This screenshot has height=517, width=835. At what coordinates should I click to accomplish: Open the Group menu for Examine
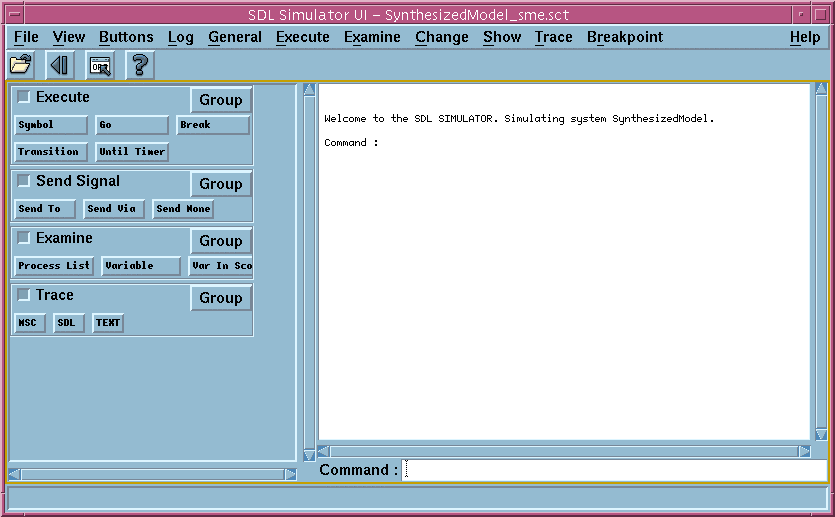point(220,241)
